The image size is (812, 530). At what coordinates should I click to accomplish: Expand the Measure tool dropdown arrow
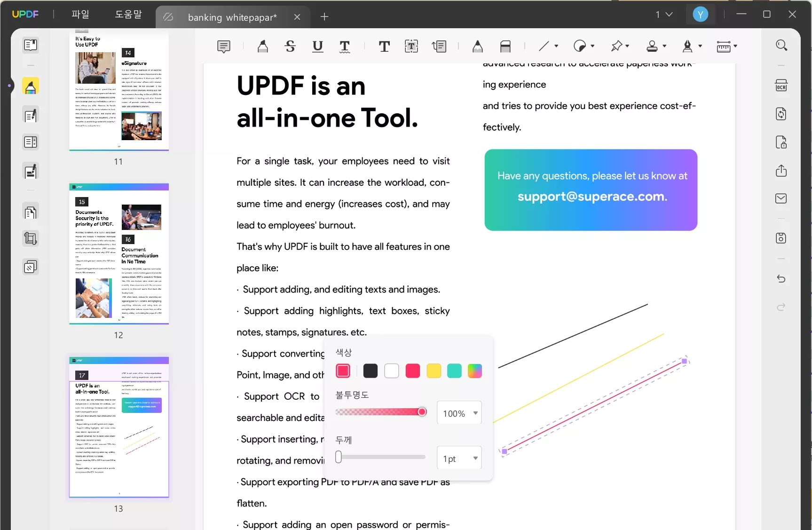click(x=735, y=46)
